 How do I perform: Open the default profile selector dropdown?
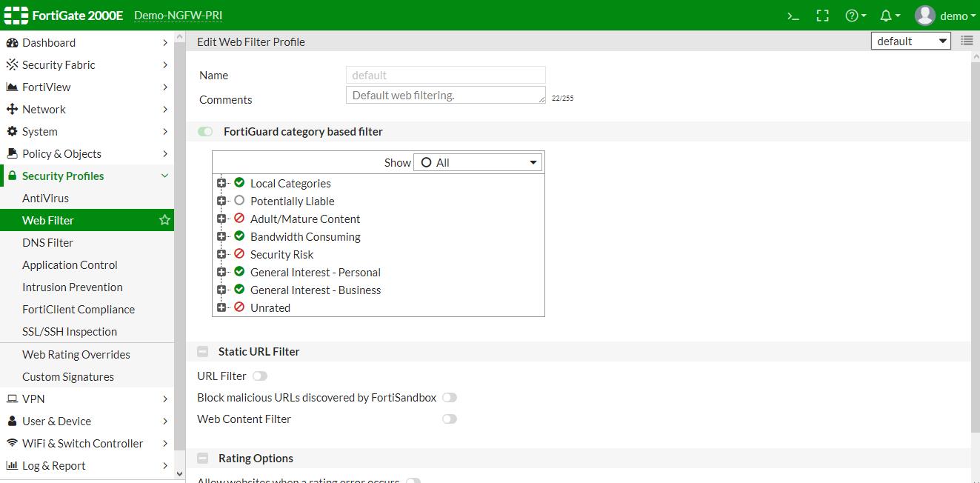911,41
